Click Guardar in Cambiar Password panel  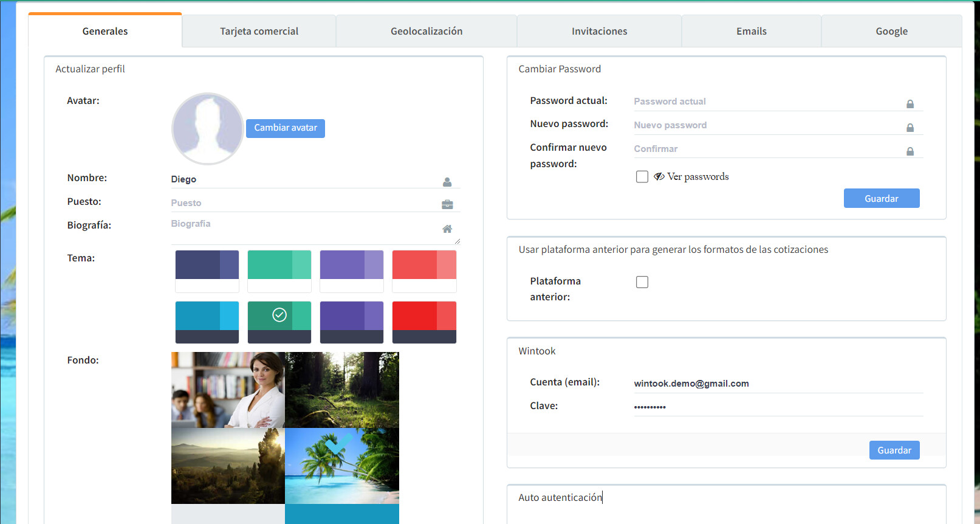881,198
